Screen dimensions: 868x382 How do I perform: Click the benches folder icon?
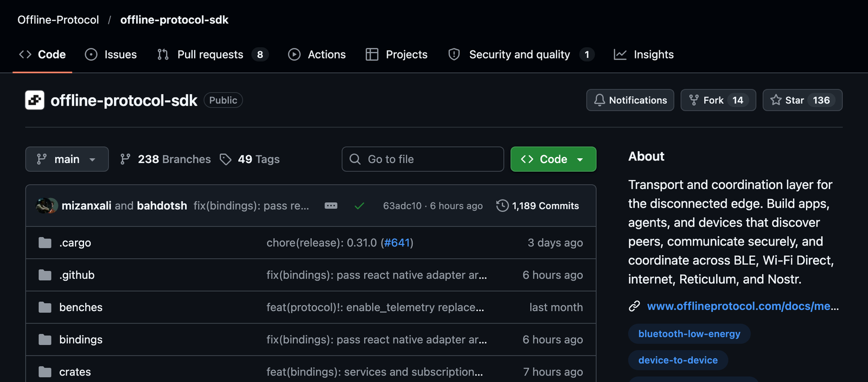click(45, 307)
